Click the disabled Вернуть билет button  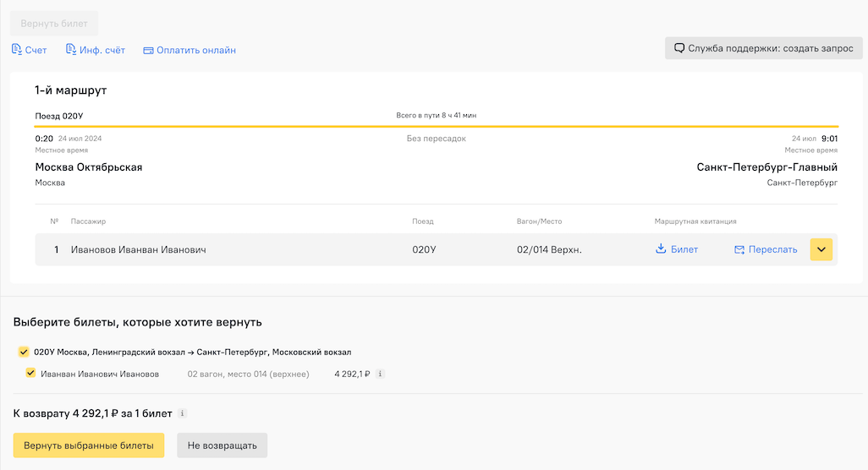(54, 23)
